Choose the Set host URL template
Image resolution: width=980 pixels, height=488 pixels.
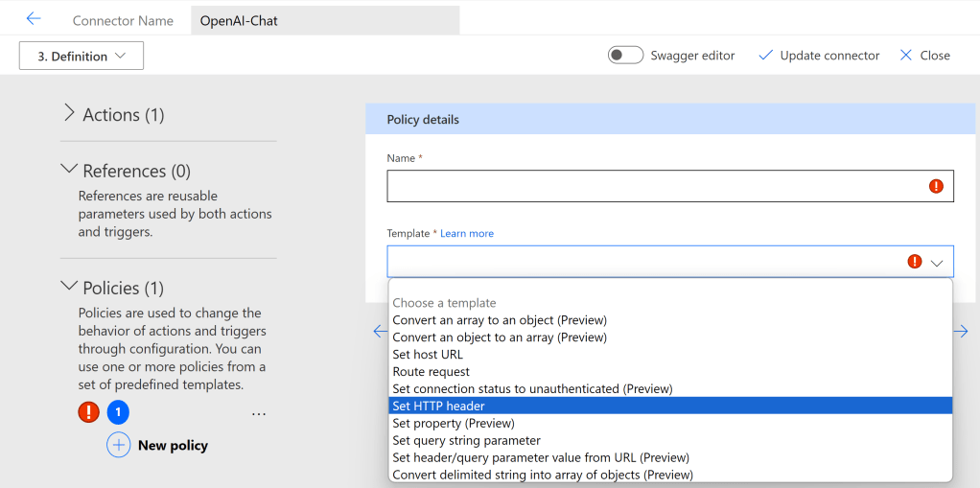click(428, 354)
